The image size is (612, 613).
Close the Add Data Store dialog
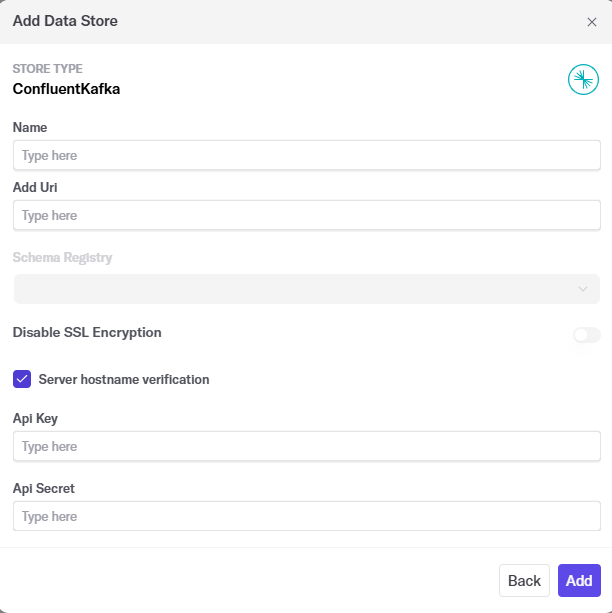pos(591,22)
